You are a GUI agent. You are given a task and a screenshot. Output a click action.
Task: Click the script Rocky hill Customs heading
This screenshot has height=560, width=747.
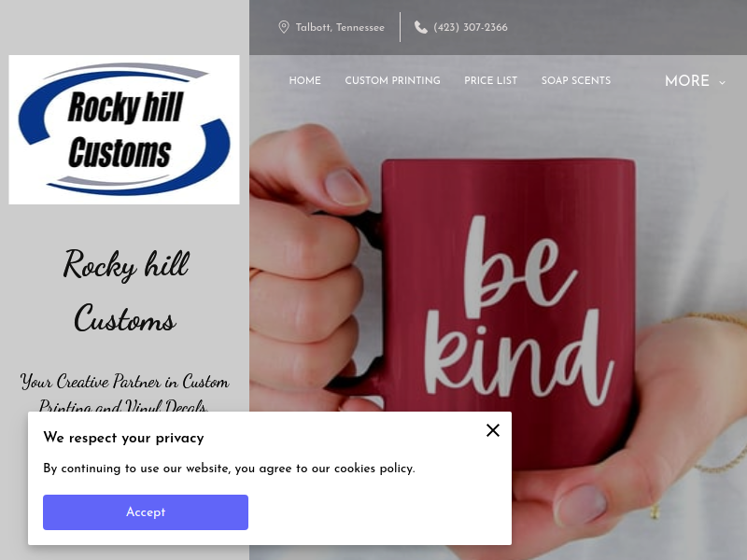(x=126, y=290)
